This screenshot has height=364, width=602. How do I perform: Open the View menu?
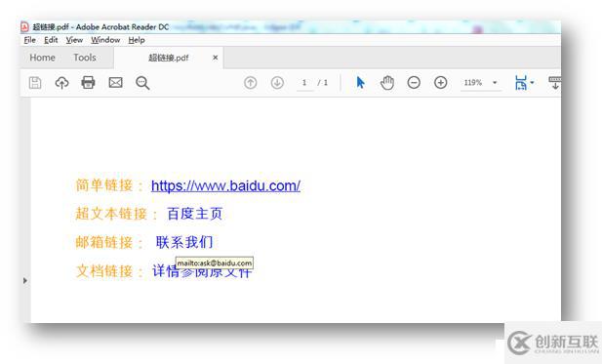[x=74, y=40]
